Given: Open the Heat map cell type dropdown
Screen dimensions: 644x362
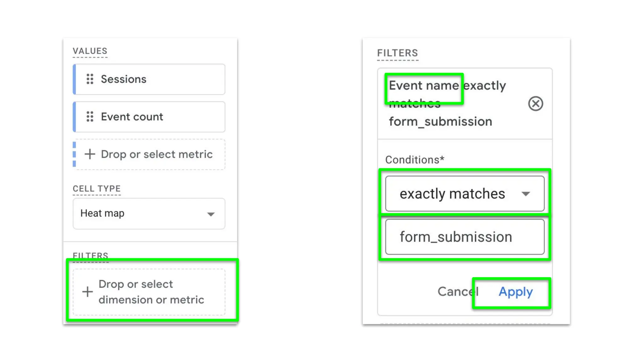Looking at the screenshot, I should pyautogui.click(x=149, y=214).
